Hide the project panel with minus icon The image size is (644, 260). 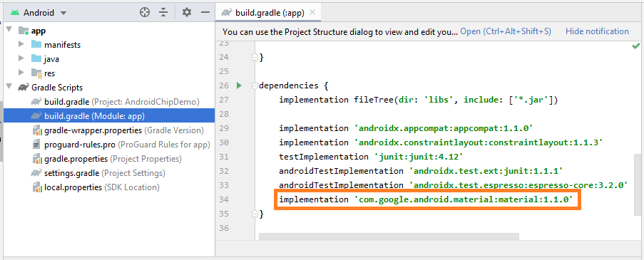pos(205,12)
